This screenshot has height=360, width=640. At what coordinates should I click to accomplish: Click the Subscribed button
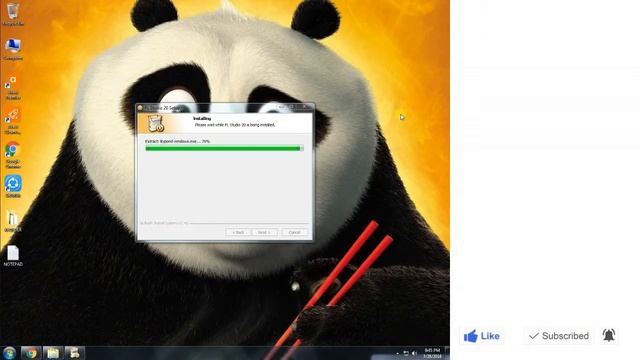(559, 336)
